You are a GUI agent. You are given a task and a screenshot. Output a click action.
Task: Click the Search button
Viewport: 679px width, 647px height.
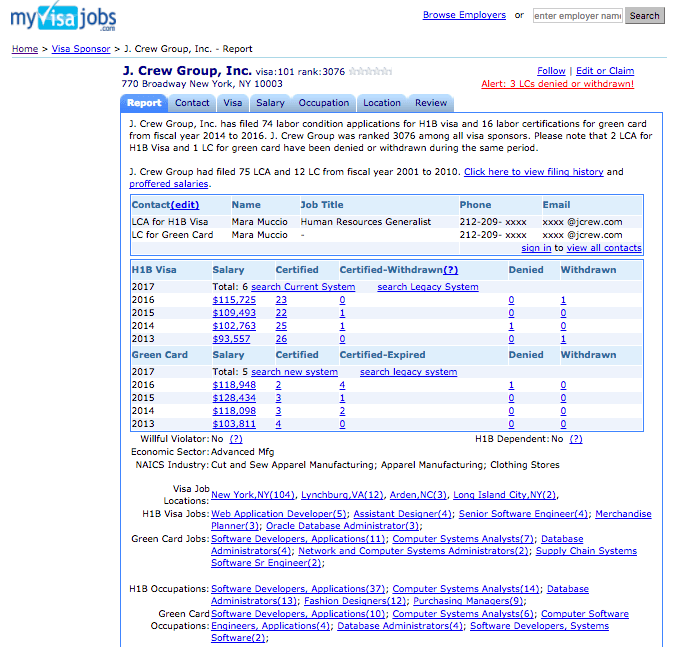[644, 16]
